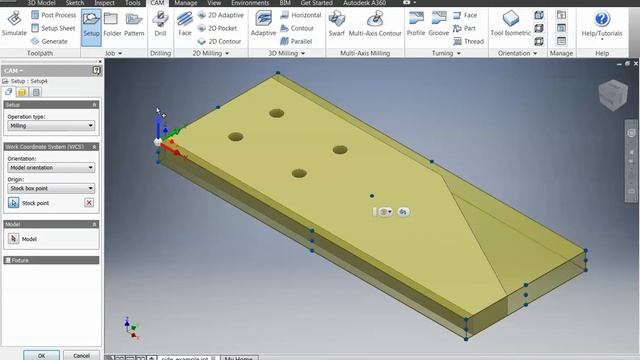Open the Stock box point origin dropdown
The width and height of the screenshot is (640, 360).
click(x=51, y=188)
